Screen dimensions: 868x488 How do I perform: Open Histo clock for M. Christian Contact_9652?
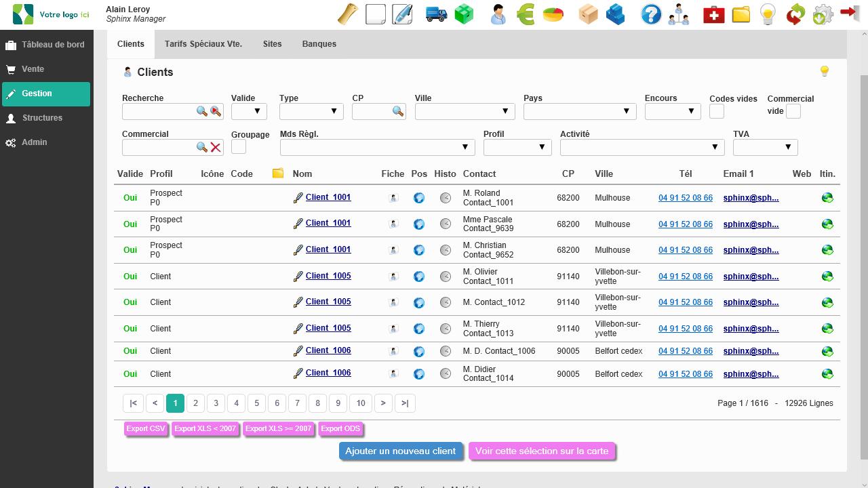click(446, 250)
